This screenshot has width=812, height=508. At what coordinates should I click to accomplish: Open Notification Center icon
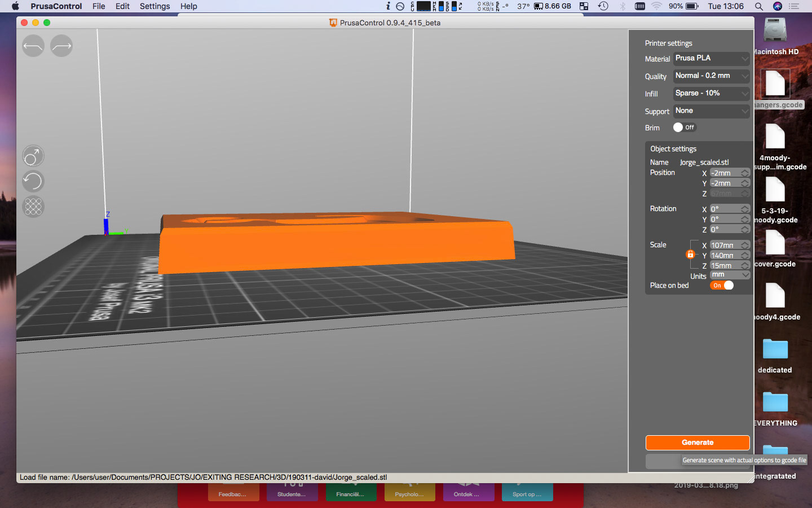(x=795, y=6)
